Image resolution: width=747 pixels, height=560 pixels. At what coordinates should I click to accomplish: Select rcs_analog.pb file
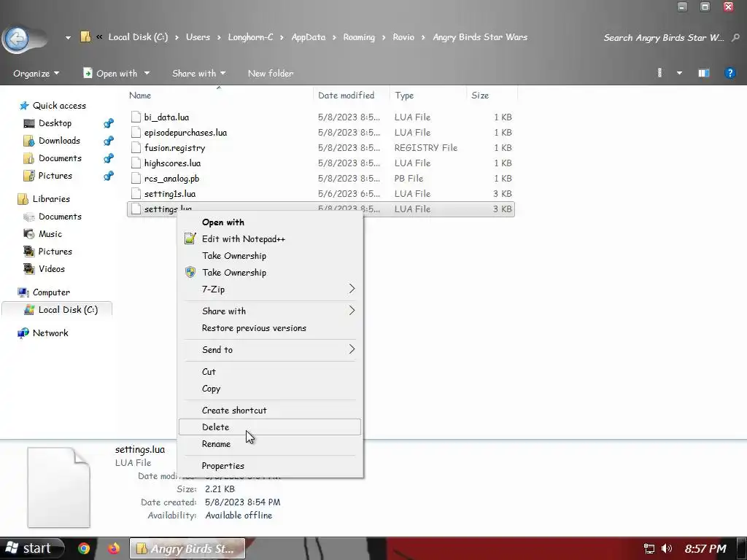pos(321,179)
